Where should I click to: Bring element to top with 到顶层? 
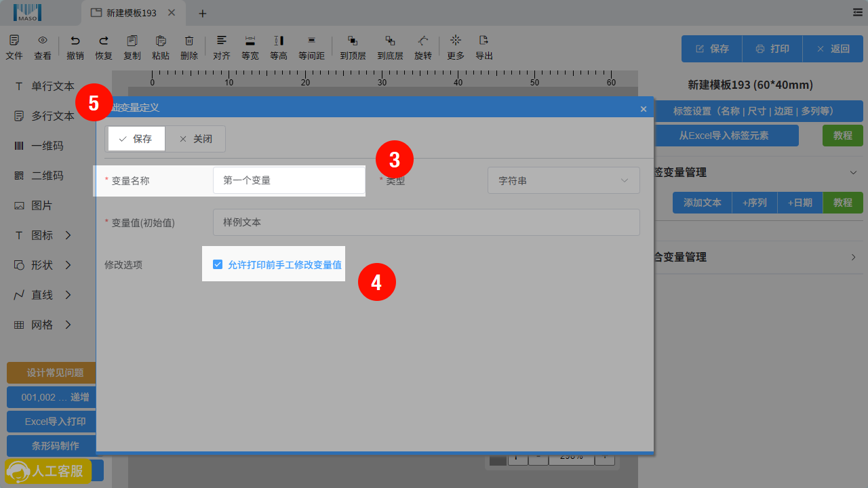point(353,41)
